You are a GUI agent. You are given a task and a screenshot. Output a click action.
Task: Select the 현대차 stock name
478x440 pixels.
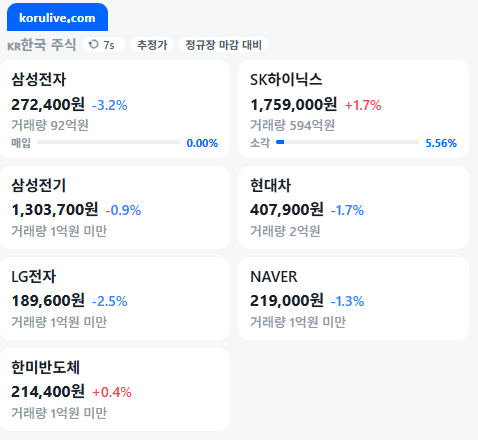pyautogui.click(x=270, y=185)
